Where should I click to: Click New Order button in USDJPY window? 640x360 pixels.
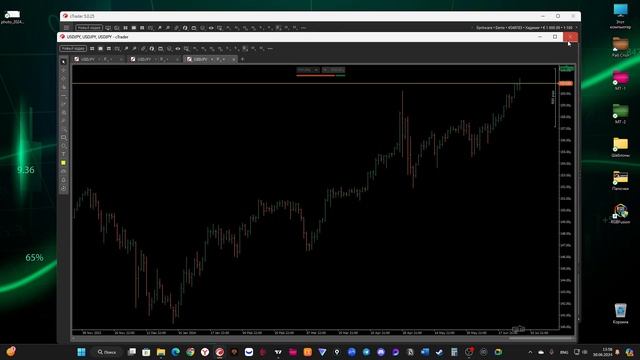coord(73,49)
